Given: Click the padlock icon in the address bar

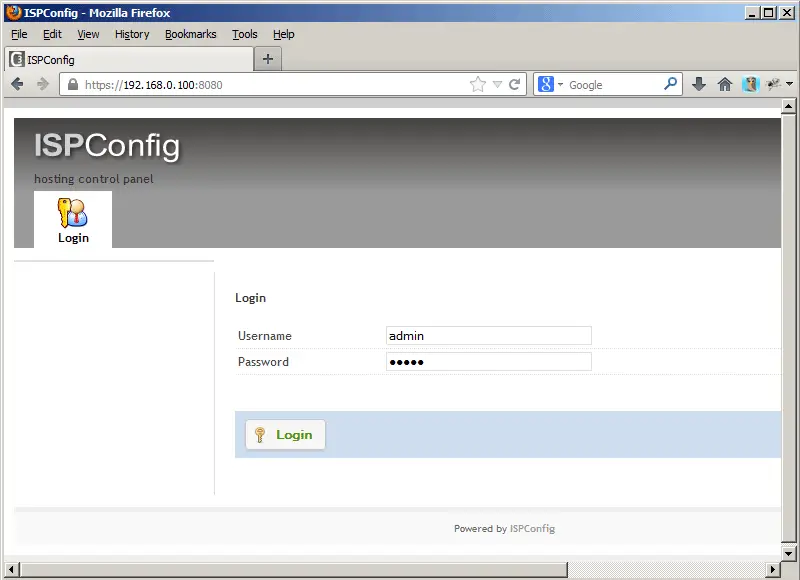Looking at the screenshot, I should 71,85.
